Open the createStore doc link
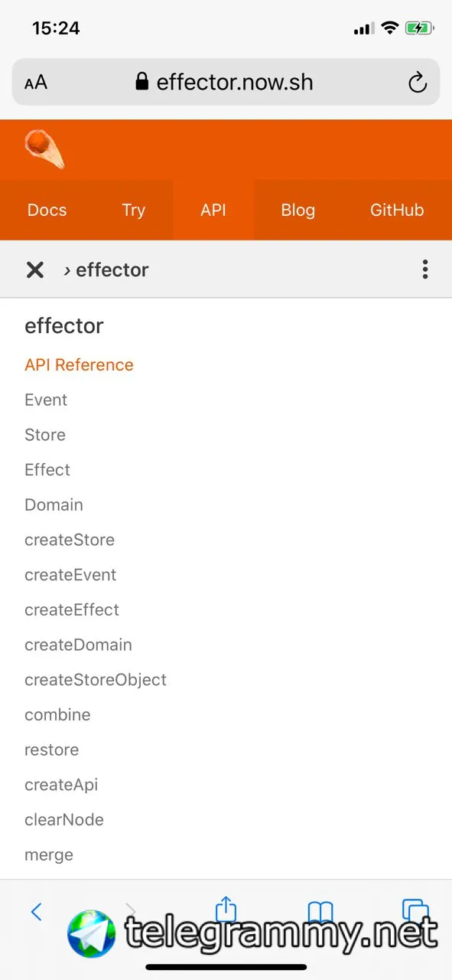Image resolution: width=452 pixels, height=980 pixels. coord(70,540)
